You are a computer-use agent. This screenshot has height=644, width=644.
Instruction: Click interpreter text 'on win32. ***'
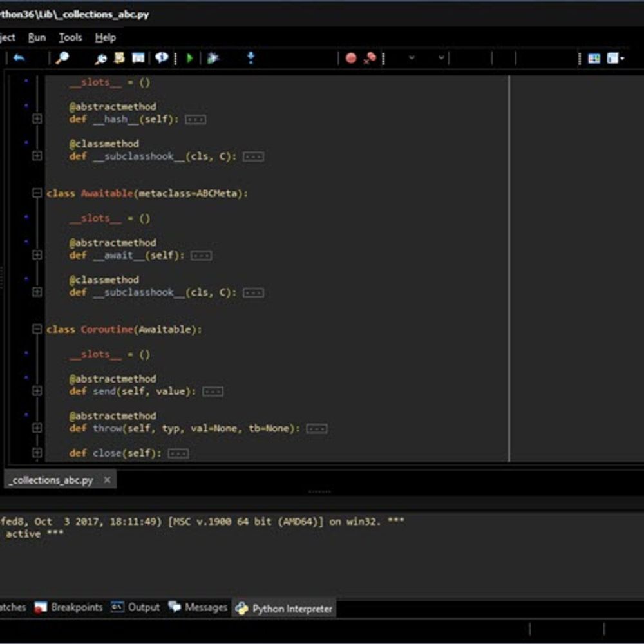pos(367,522)
